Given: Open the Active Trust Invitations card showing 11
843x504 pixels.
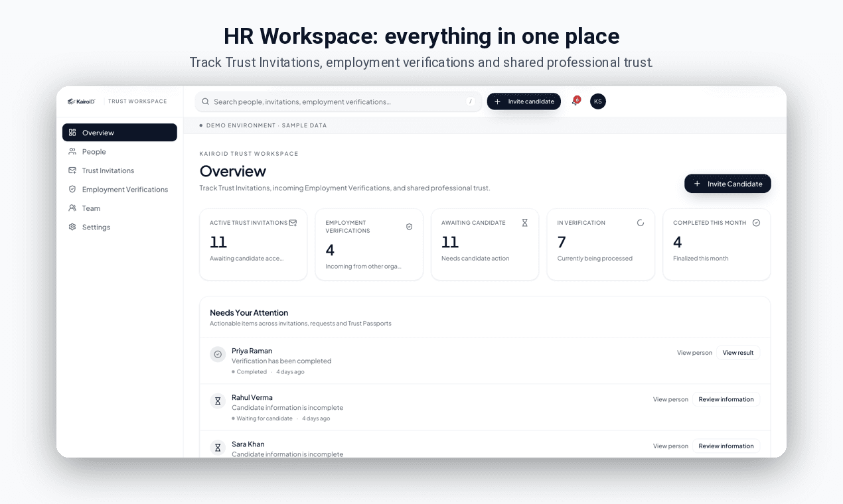Looking at the screenshot, I should click(254, 245).
